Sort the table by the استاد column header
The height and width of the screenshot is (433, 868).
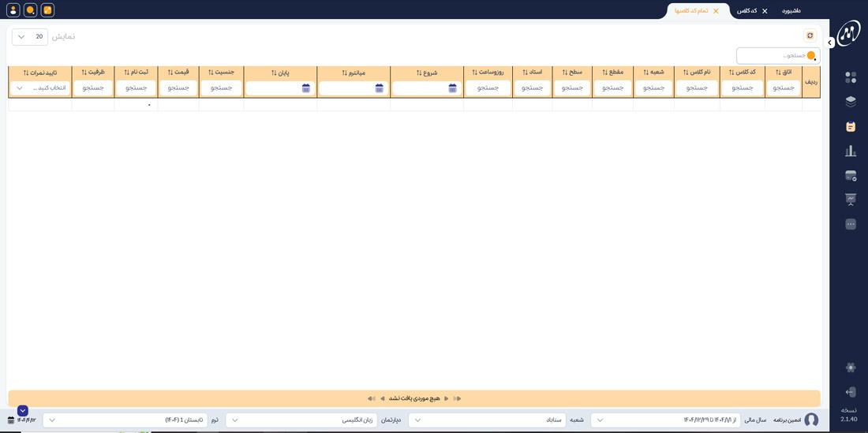[532, 73]
